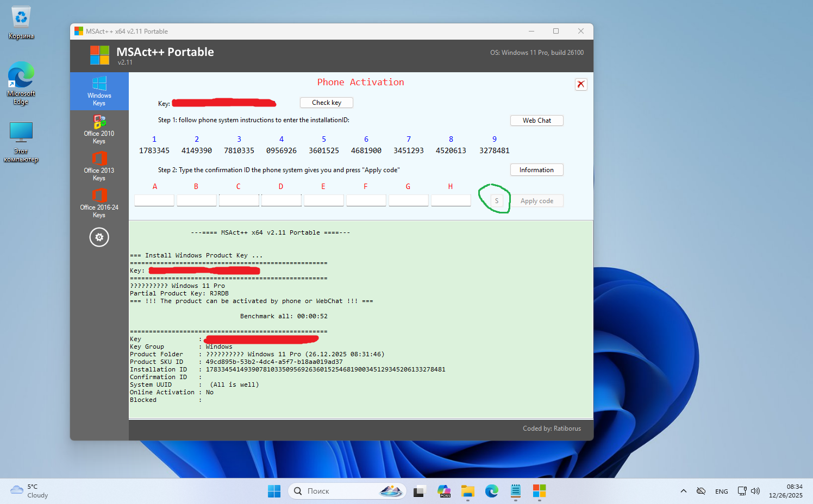The height and width of the screenshot is (504, 813).
Task: Click the Apply code button
Action: click(x=537, y=201)
